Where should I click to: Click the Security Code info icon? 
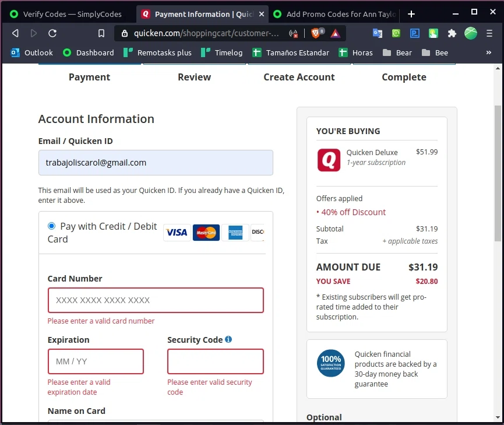pos(228,339)
